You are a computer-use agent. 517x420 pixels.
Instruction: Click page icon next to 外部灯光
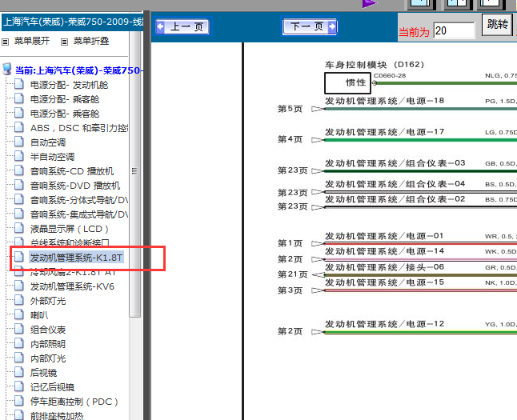pos(18,300)
